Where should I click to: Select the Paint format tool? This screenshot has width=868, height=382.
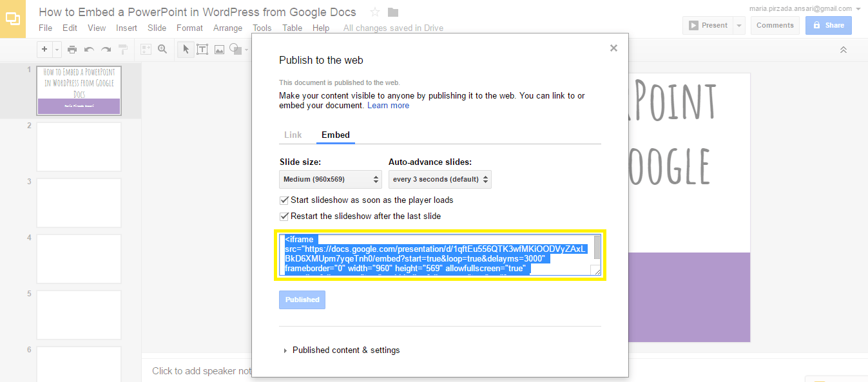122,49
